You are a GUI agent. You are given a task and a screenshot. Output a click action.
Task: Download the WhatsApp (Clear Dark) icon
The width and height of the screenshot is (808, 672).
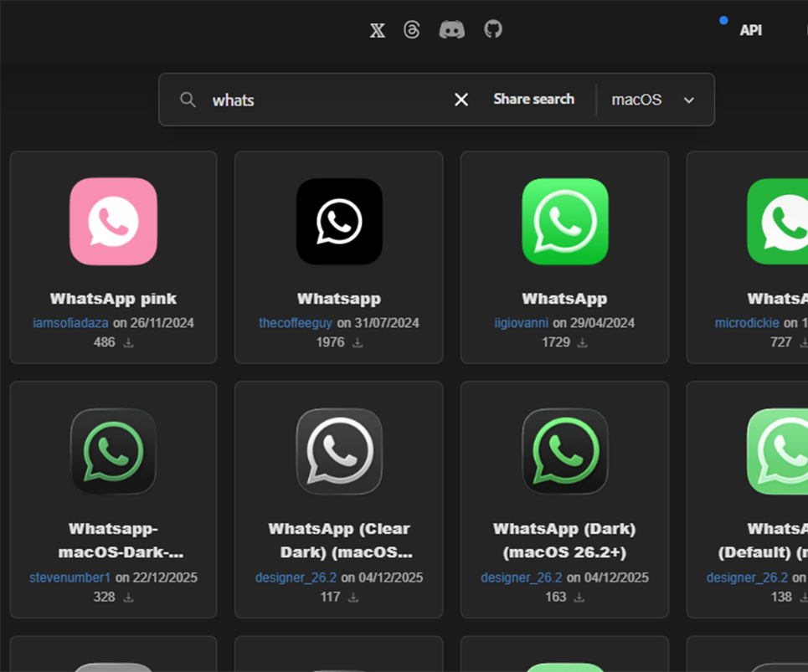coord(352,598)
